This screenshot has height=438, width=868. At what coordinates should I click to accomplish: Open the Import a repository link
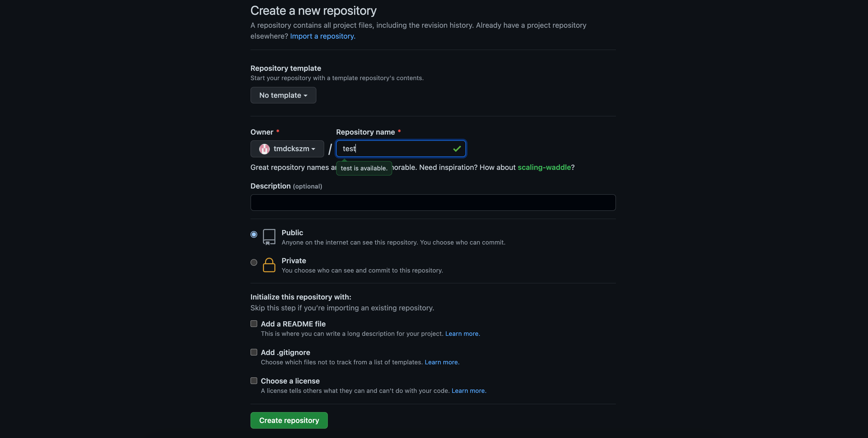[x=322, y=36]
